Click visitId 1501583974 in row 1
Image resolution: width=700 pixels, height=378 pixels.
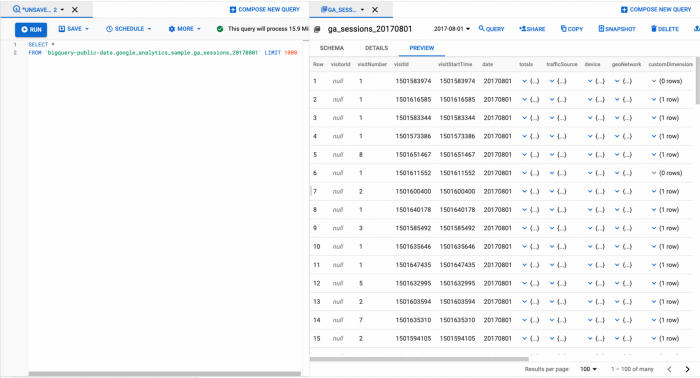click(413, 81)
